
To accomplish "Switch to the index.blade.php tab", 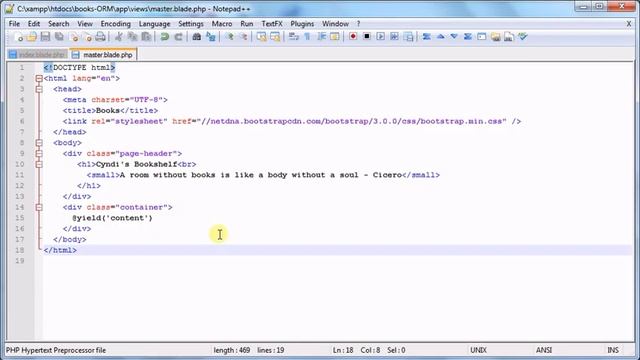I will 38,55.
